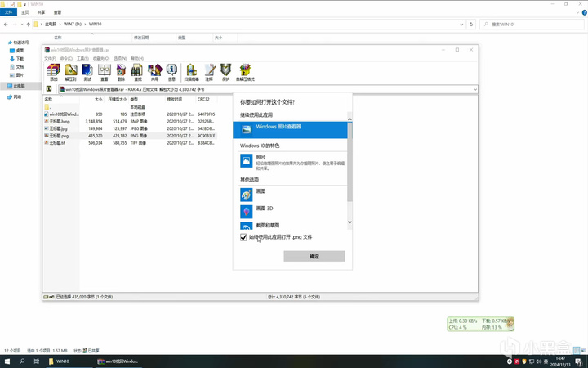Expand the WinRAR archive path dropdown
Viewport: 588px width, 368px height.
[x=475, y=89]
